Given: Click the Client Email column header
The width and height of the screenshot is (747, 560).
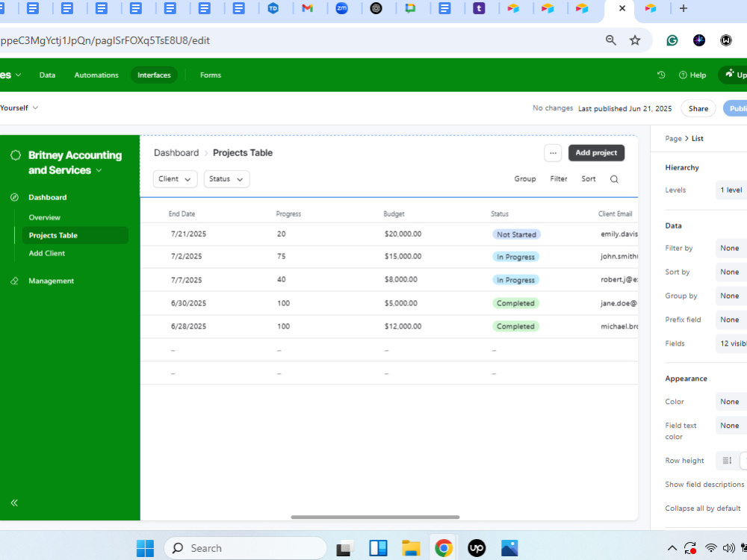Looking at the screenshot, I should [615, 214].
